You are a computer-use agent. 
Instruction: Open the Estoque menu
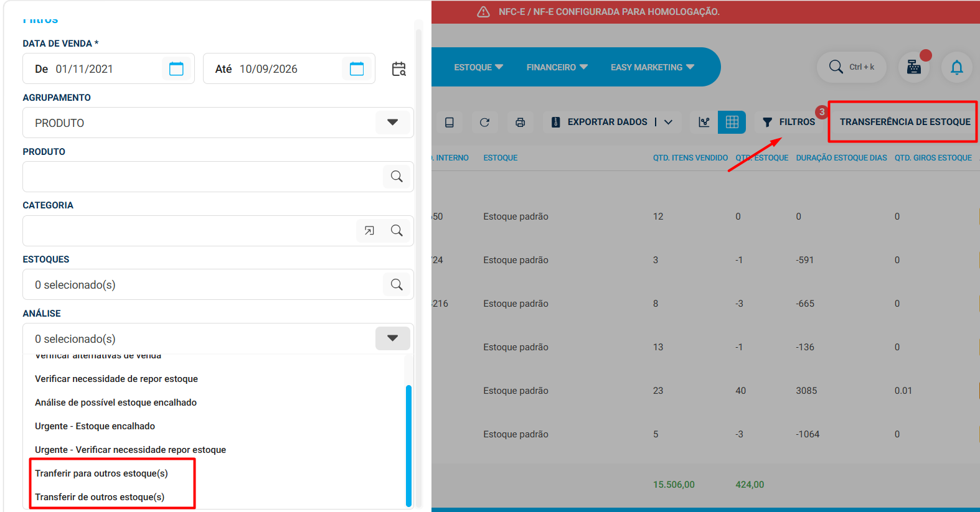click(478, 67)
